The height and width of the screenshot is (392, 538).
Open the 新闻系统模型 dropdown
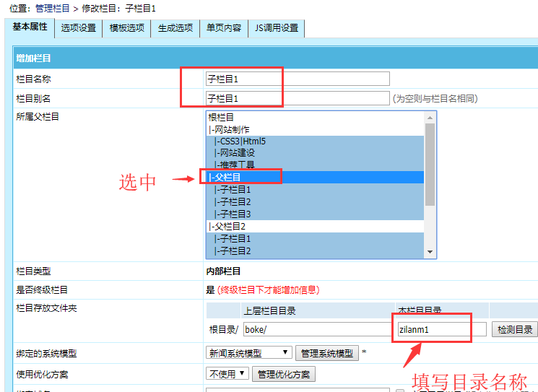249,353
